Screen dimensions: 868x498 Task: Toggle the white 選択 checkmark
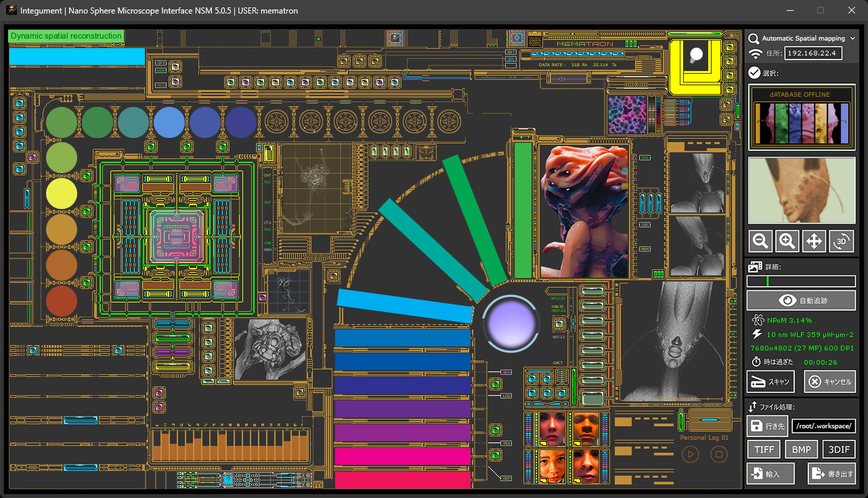pyautogui.click(x=754, y=73)
